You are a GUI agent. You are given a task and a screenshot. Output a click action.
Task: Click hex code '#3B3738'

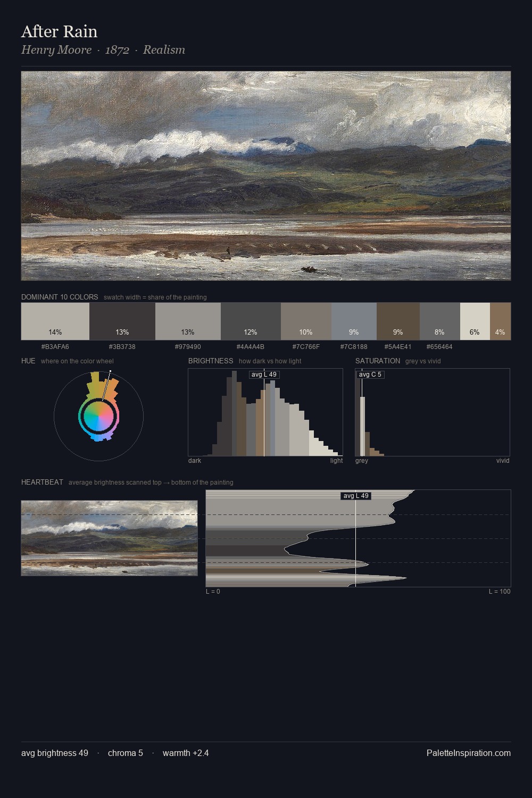[122, 347]
